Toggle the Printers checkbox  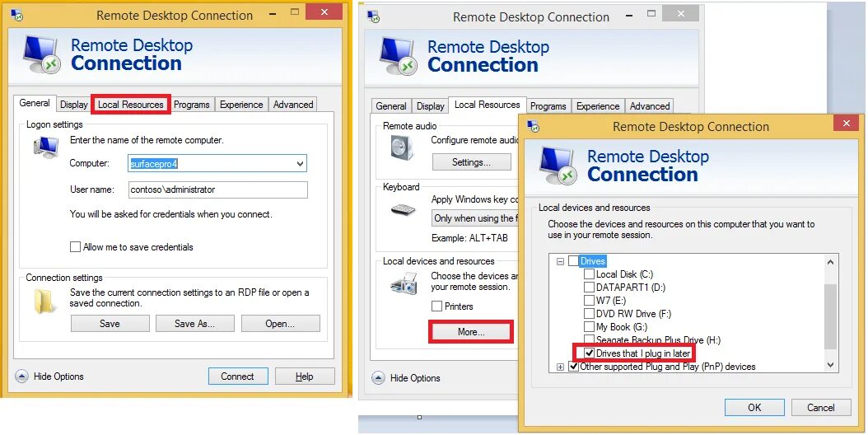436,306
